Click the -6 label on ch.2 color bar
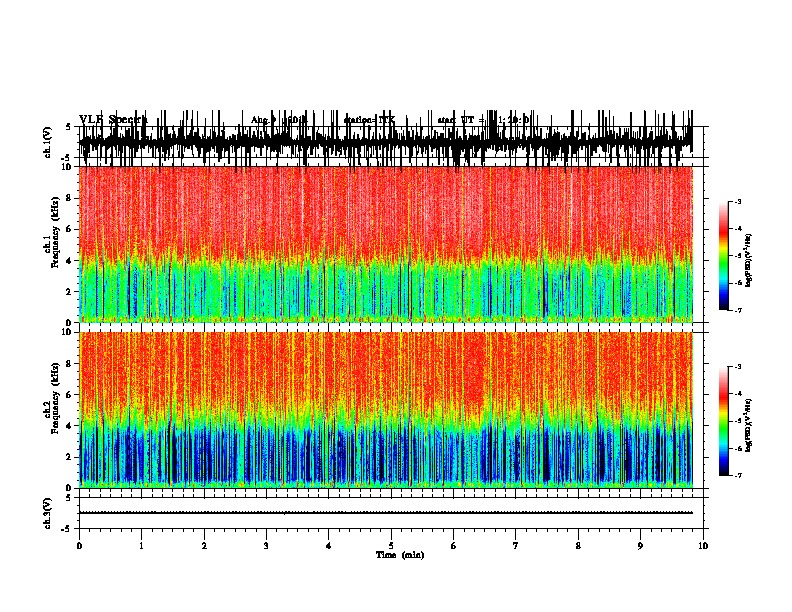792x612 pixels. click(x=737, y=448)
